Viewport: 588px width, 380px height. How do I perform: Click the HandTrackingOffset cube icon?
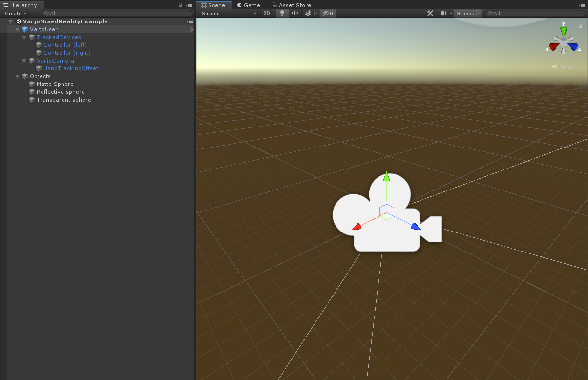coord(39,68)
